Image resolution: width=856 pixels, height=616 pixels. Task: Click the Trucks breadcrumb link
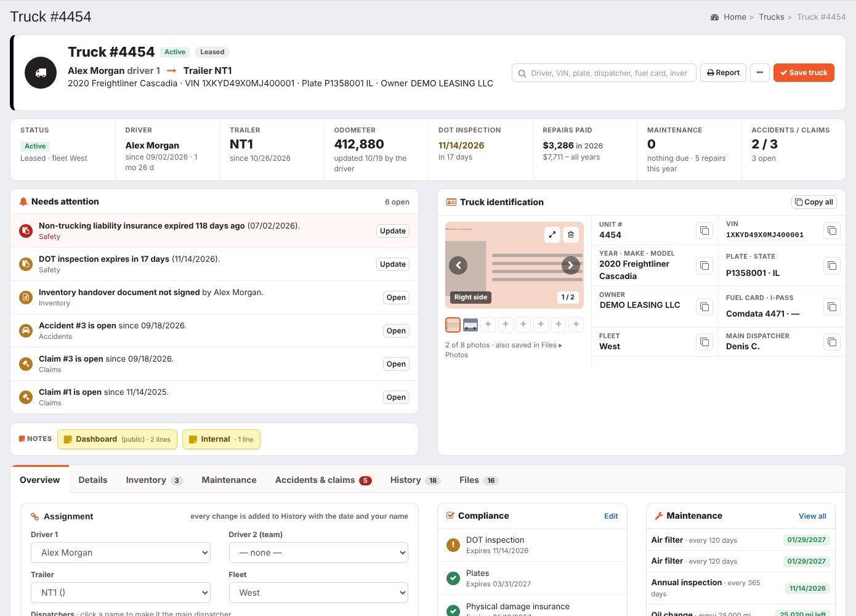pyautogui.click(x=772, y=17)
